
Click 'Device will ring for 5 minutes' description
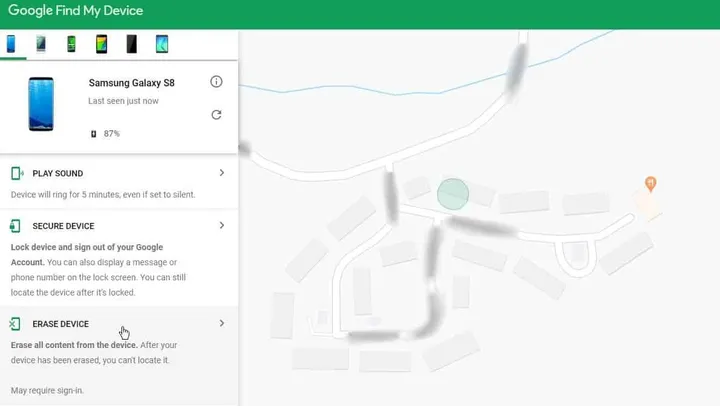click(x=103, y=195)
